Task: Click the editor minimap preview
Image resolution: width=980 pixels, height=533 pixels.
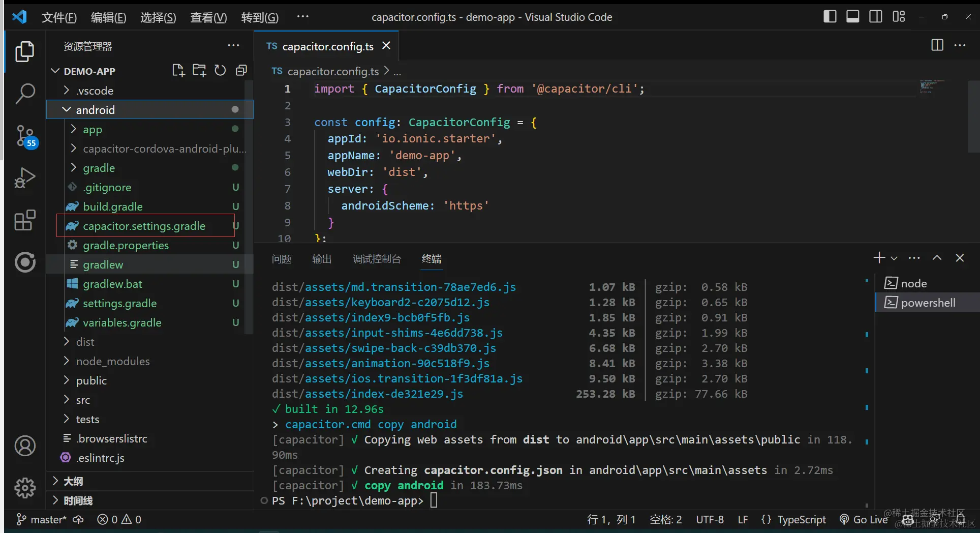Action: (931, 86)
